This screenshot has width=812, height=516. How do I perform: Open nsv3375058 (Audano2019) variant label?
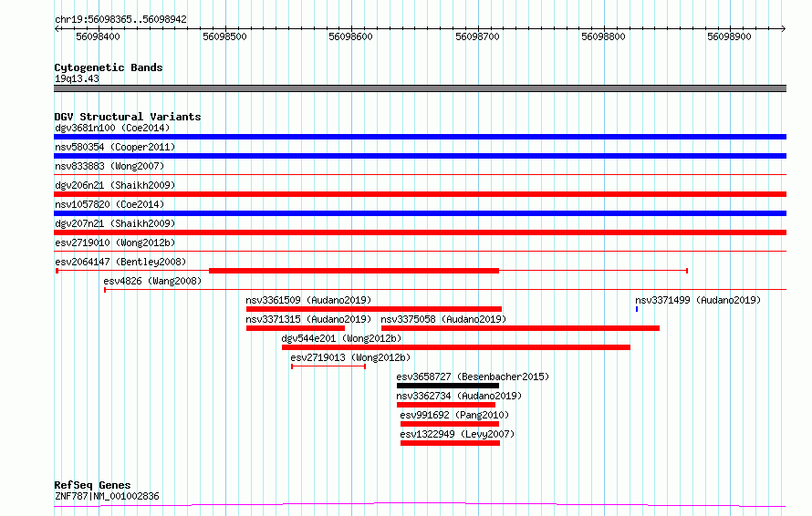(x=443, y=319)
